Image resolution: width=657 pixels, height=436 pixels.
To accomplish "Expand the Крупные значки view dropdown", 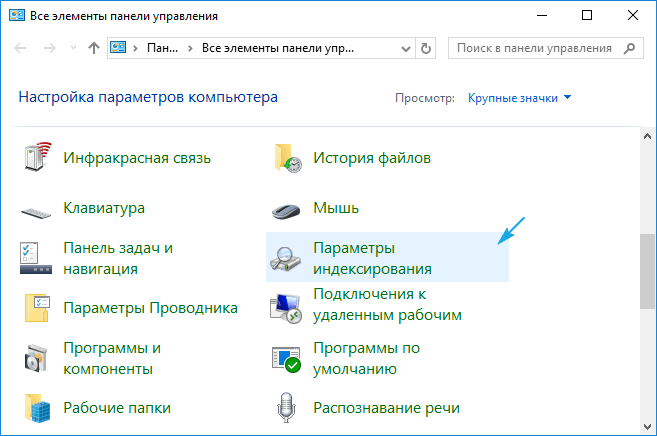I will (521, 98).
